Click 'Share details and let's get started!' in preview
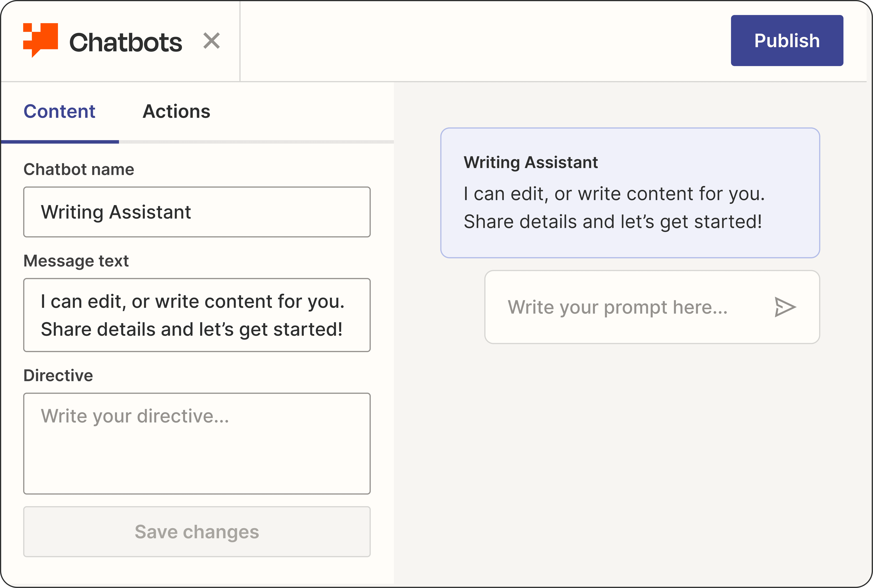 [x=613, y=222]
